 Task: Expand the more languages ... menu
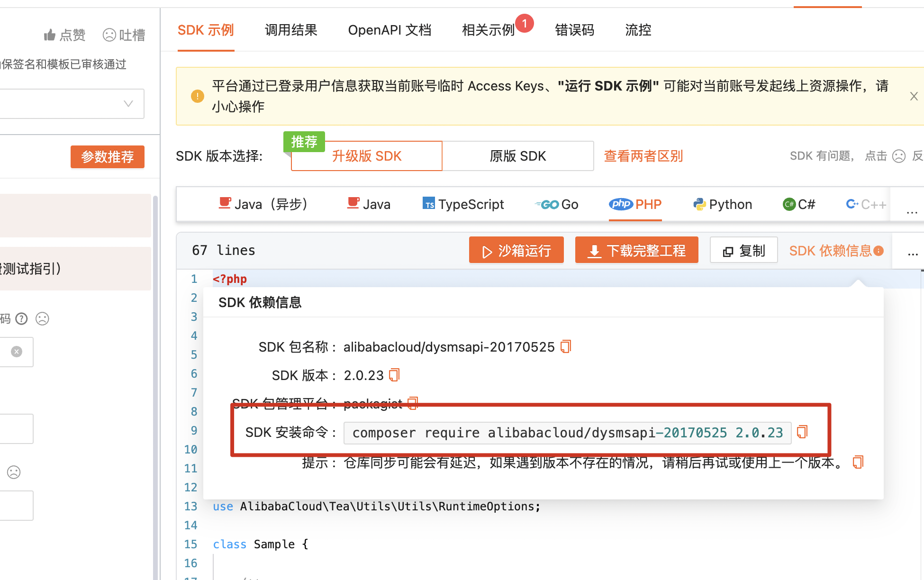[912, 212]
